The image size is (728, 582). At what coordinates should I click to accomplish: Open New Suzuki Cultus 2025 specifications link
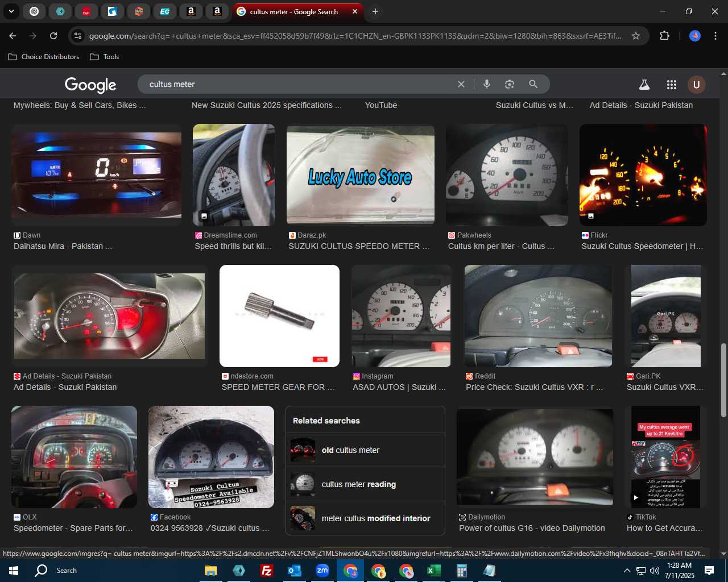coord(267,105)
